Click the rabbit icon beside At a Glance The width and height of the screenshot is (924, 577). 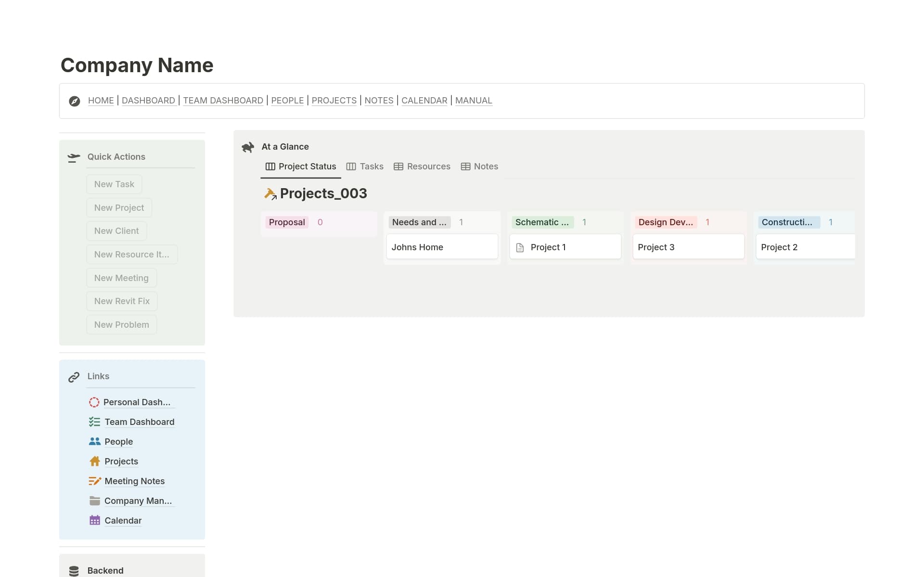(247, 147)
